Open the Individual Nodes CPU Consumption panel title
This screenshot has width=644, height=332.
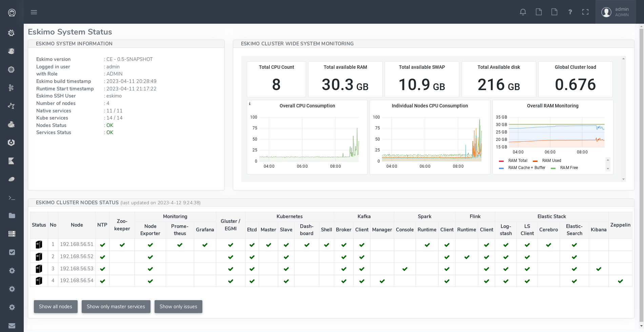pyautogui.click(x=430, y=106)
